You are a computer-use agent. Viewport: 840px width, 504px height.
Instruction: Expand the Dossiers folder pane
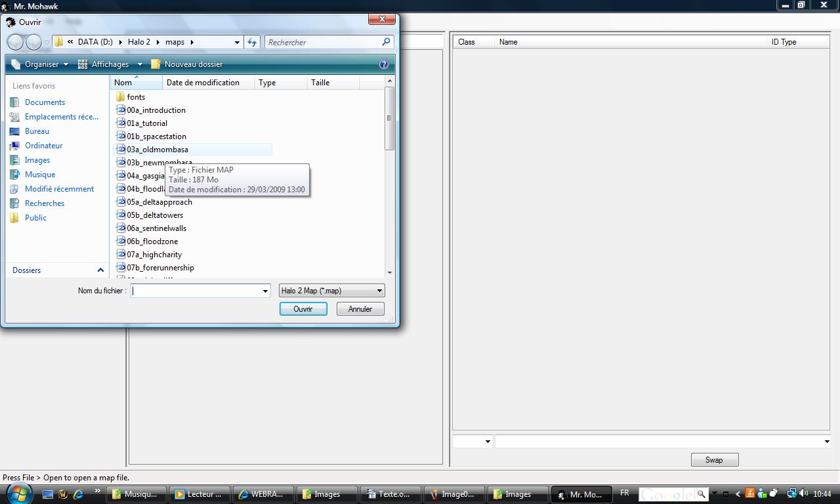[100, 270]
